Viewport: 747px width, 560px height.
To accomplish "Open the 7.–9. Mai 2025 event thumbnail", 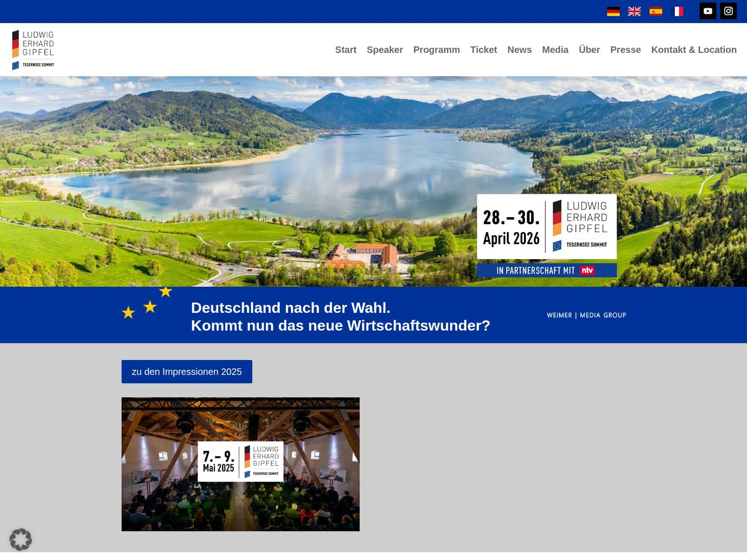I will pyautogui.click(x=241, y=464).
